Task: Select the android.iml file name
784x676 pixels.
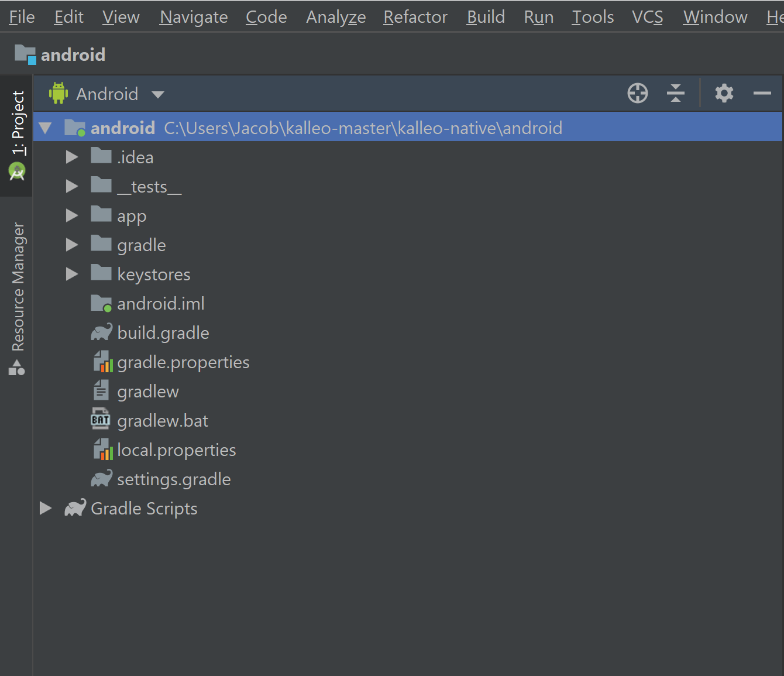Action: coord(161,303)
